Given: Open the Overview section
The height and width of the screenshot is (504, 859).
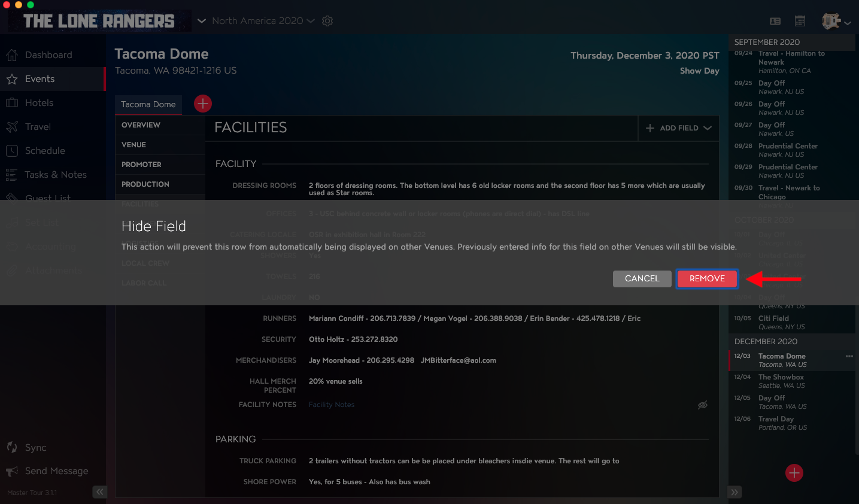Looking at the screenshot, I should coord(160,125).
